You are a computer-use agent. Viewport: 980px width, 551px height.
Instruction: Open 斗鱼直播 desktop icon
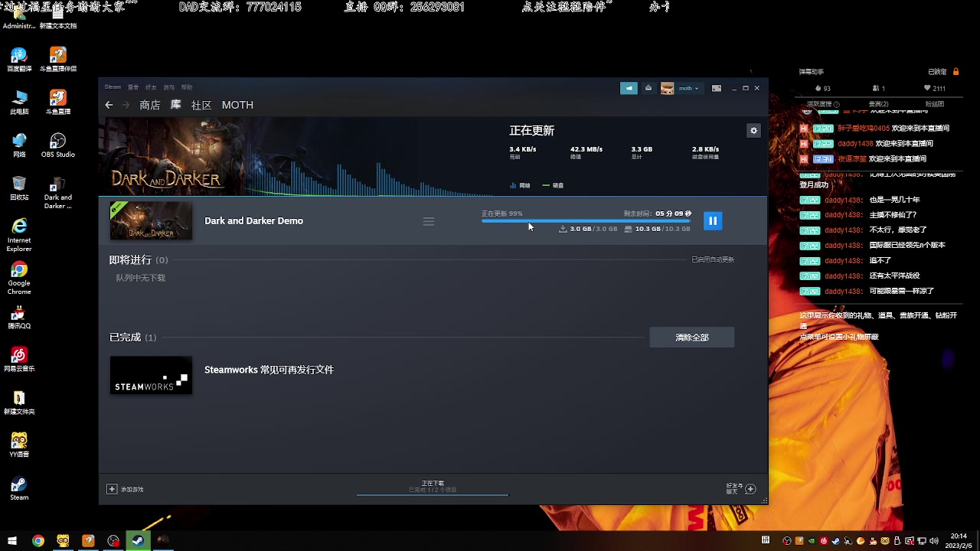pyautogui.click(x=57, y=103)
